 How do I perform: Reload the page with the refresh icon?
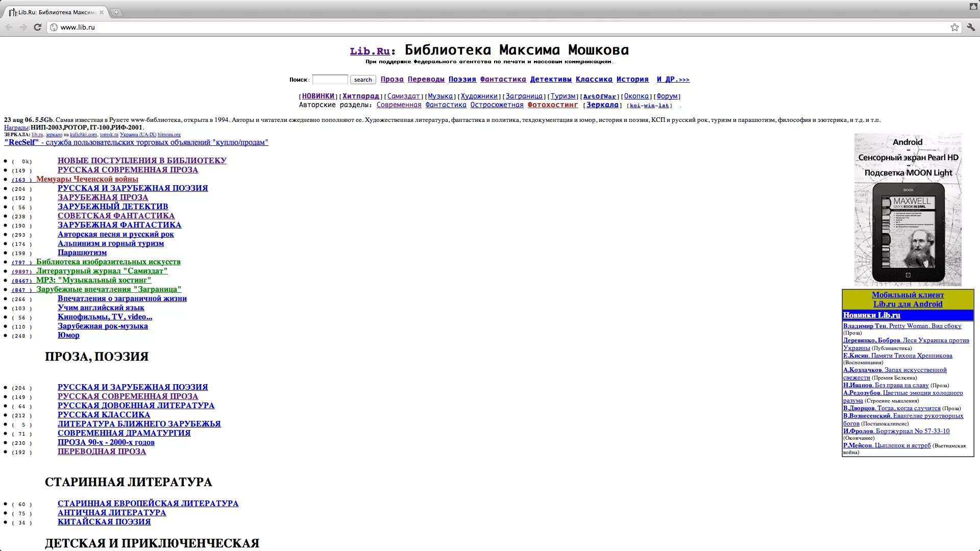click(37, 27)
